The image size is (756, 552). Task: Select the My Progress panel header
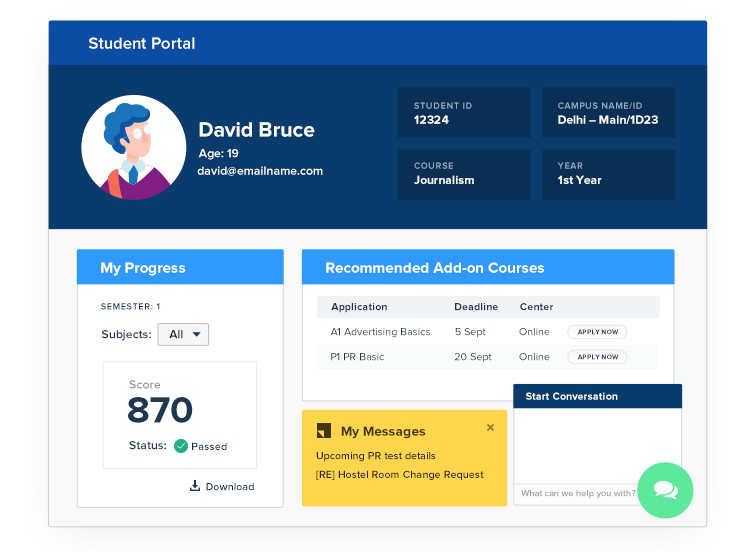180,268
